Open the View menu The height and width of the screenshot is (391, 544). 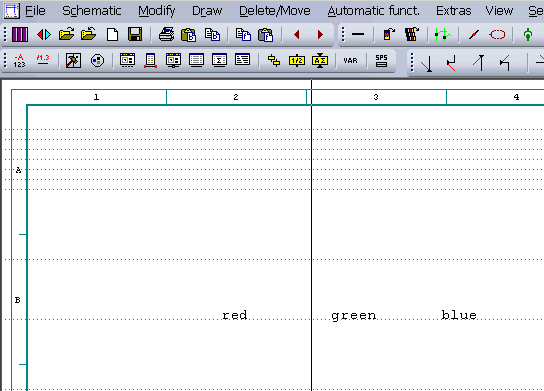499,11
